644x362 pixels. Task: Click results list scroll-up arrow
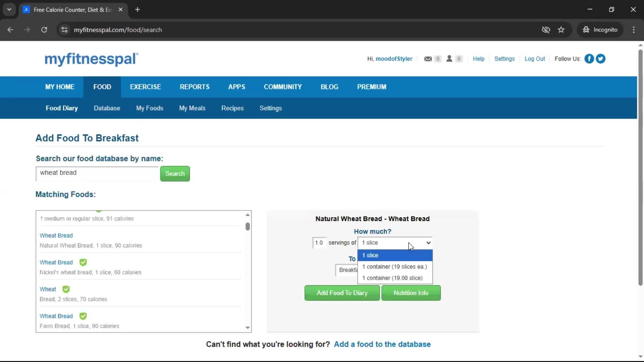coord(248,215)
